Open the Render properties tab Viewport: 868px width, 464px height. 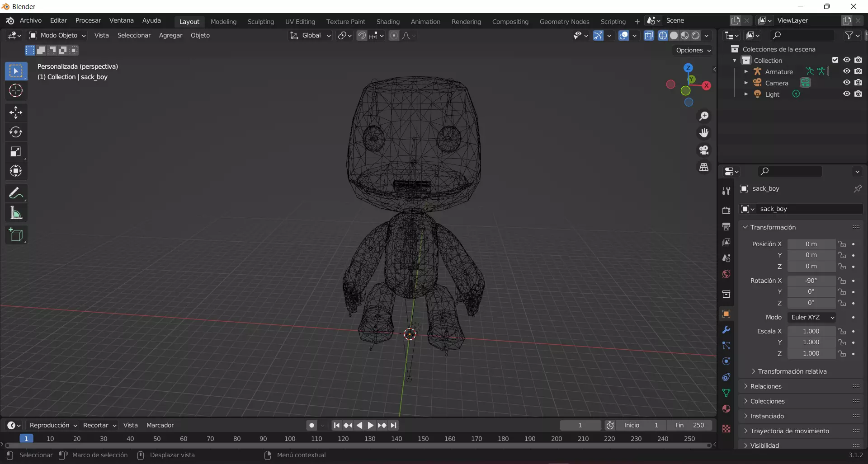pos(726,211)
